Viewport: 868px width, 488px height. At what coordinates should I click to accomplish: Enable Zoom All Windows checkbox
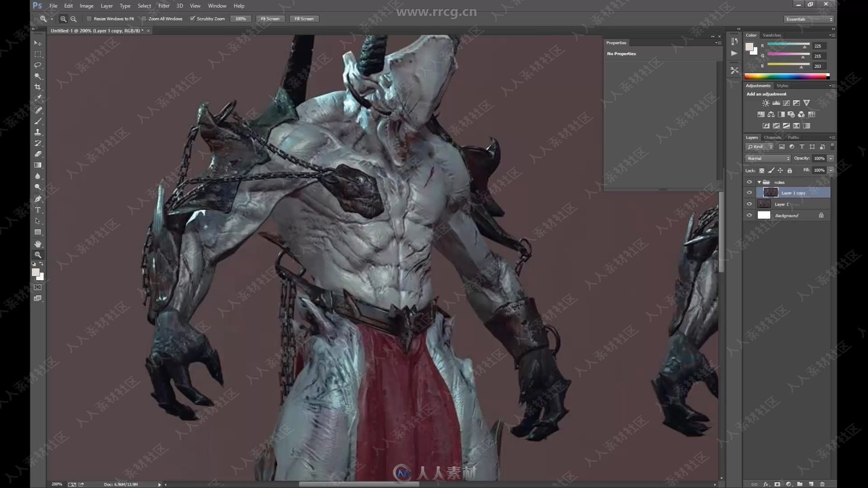[144, 19]
